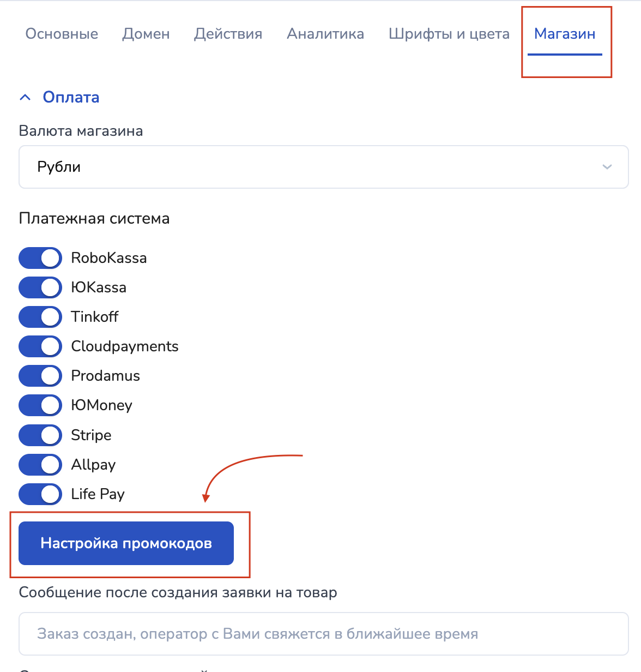Select the Шрифты и цвета tab
641x672 pixels.
(449, 34)
